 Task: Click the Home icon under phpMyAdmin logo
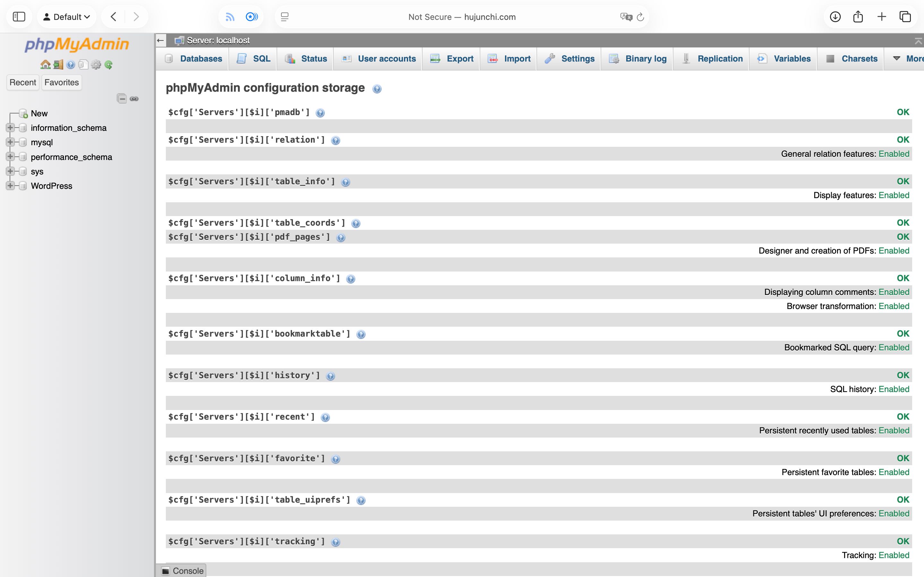click(46, 64)
